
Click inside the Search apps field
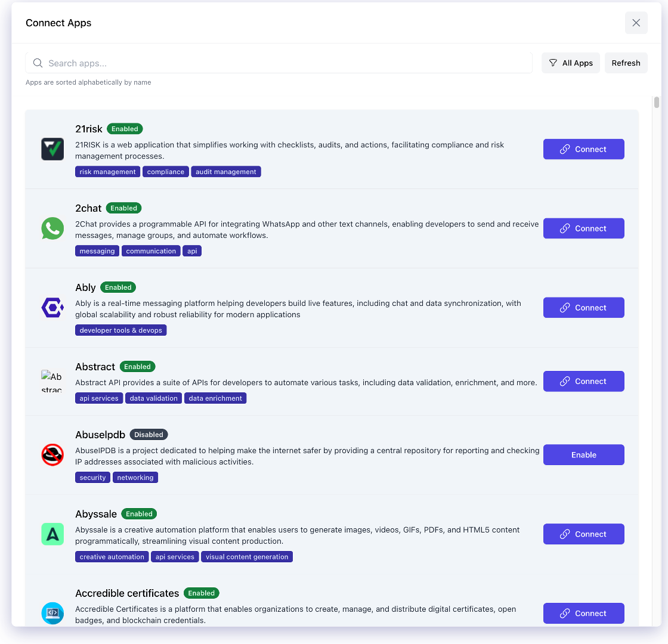239,63
